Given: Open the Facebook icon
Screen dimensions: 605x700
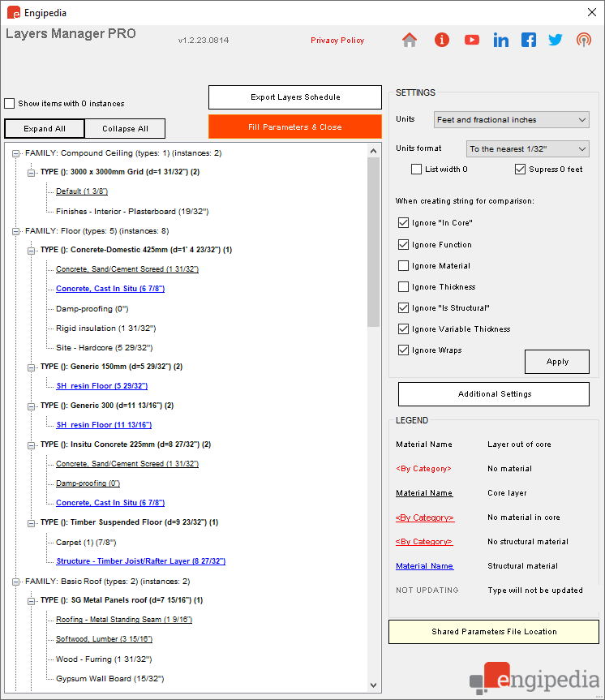Looking at the screenshot, I should pos(529,41).
